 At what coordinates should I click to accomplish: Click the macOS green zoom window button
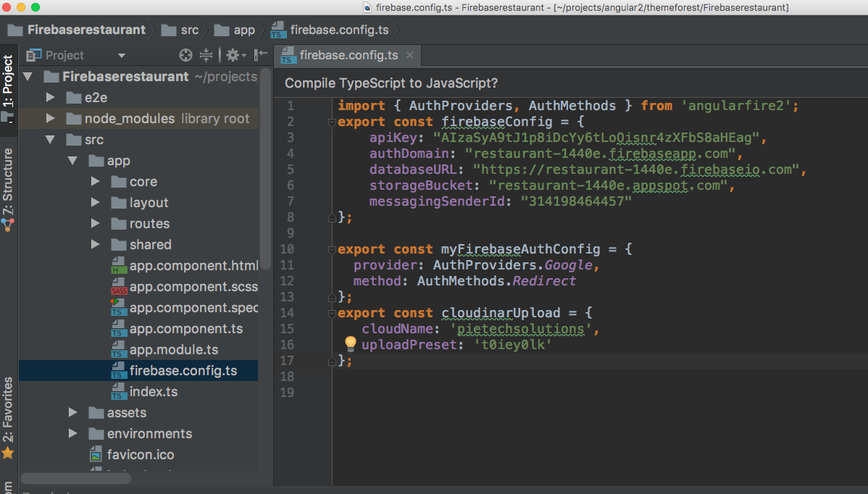35,7
